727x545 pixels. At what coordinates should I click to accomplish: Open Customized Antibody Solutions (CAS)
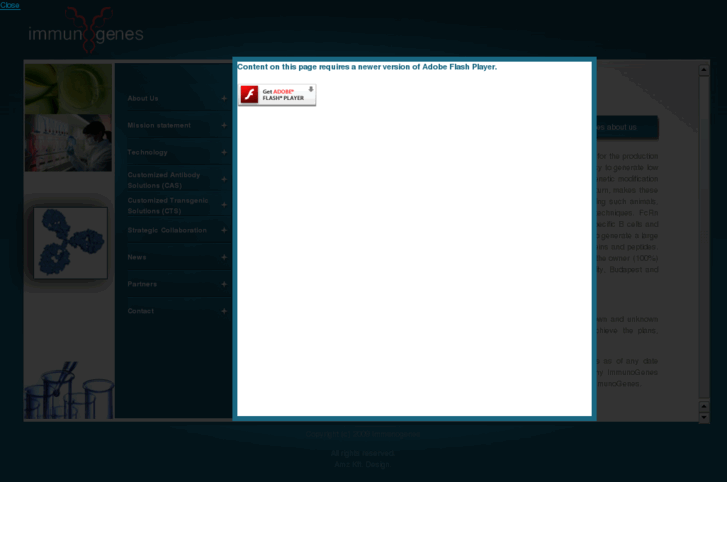tap(164, 180)
